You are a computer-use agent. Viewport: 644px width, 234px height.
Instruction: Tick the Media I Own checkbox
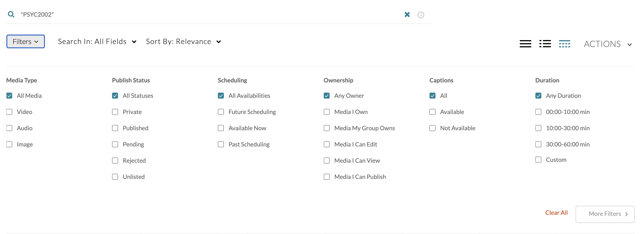point(326,112)
